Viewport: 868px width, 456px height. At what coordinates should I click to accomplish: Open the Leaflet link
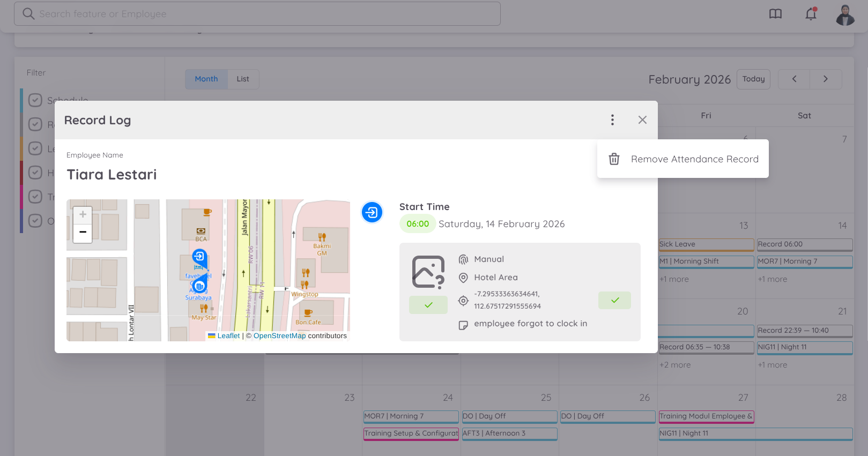click(x=228, y=336)
